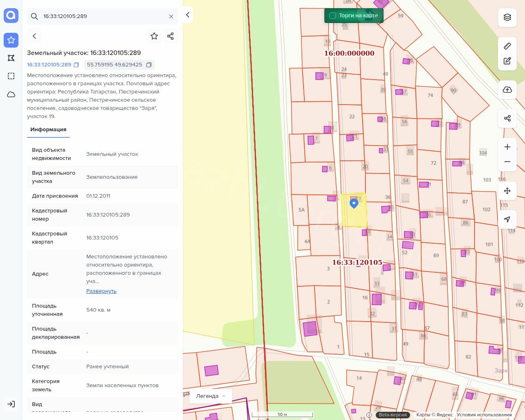Select the ruler measurement tool

coord(507,46)
